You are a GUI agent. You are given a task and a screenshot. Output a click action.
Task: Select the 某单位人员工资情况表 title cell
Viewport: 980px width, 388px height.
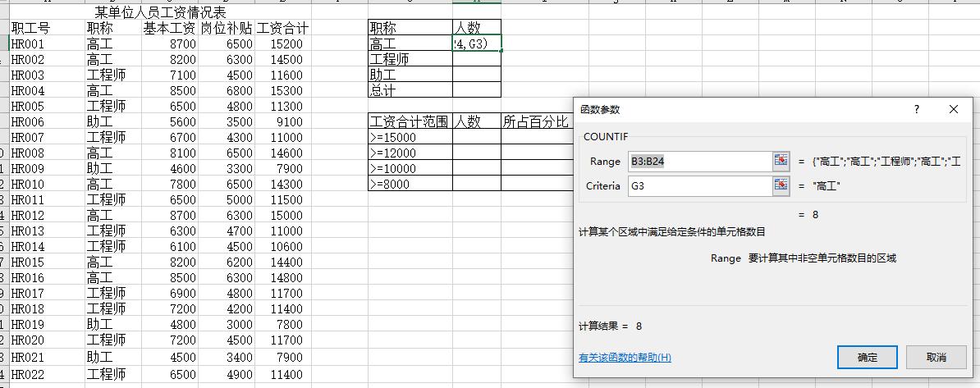[160, 12]
